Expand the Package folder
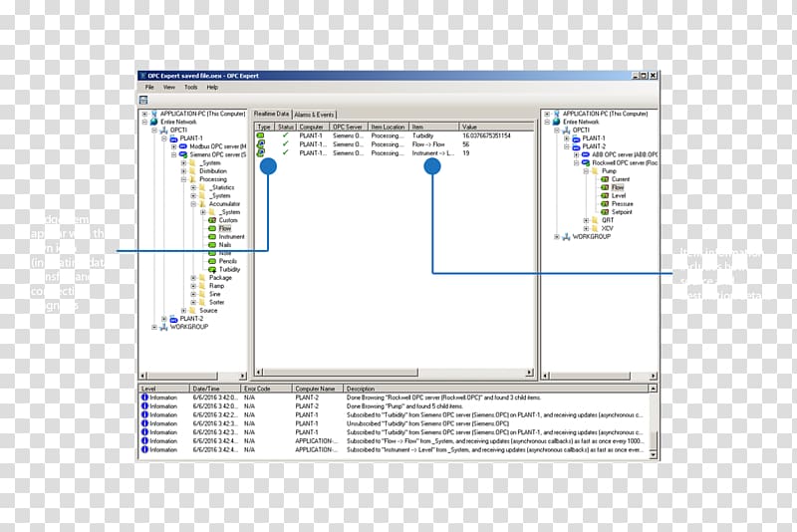Screen dimensions: 797x532 [193, 278]
